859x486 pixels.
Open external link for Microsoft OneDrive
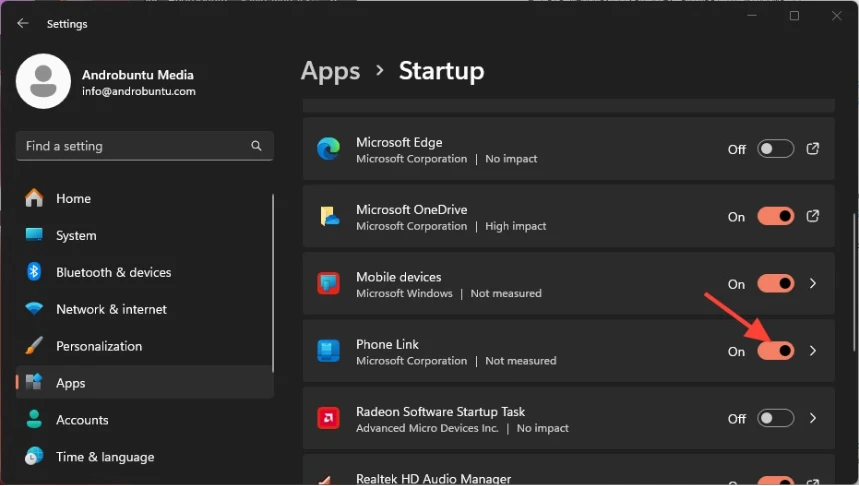[x=812, y=216]
